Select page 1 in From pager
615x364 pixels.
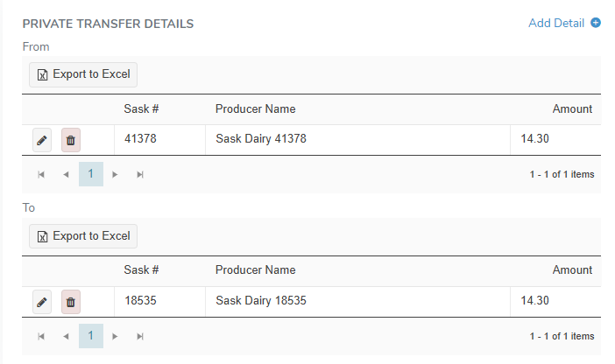pos(90,174)
